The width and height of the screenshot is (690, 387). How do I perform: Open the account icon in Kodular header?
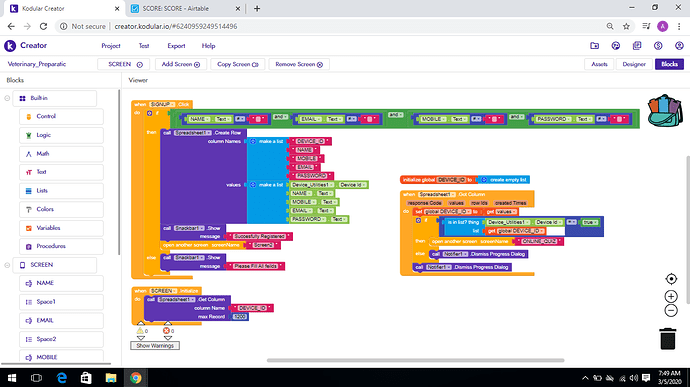(679, 46)
